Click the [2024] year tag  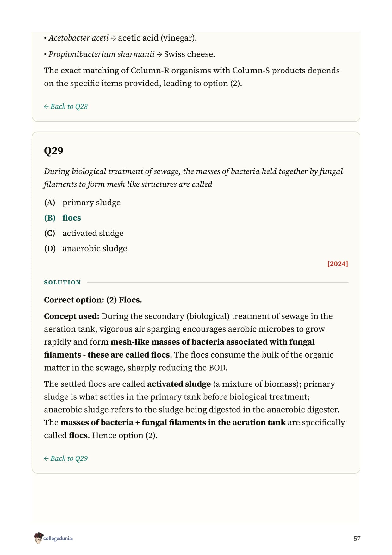click(338, 264)
